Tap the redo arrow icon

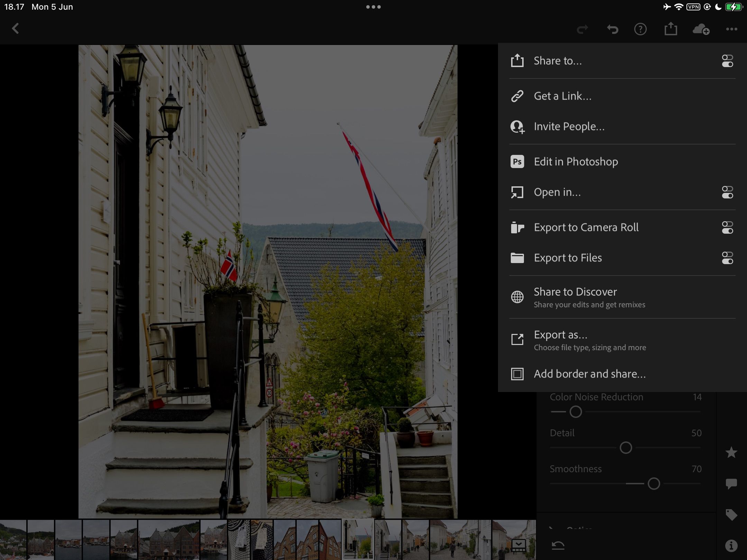point(582,29)
